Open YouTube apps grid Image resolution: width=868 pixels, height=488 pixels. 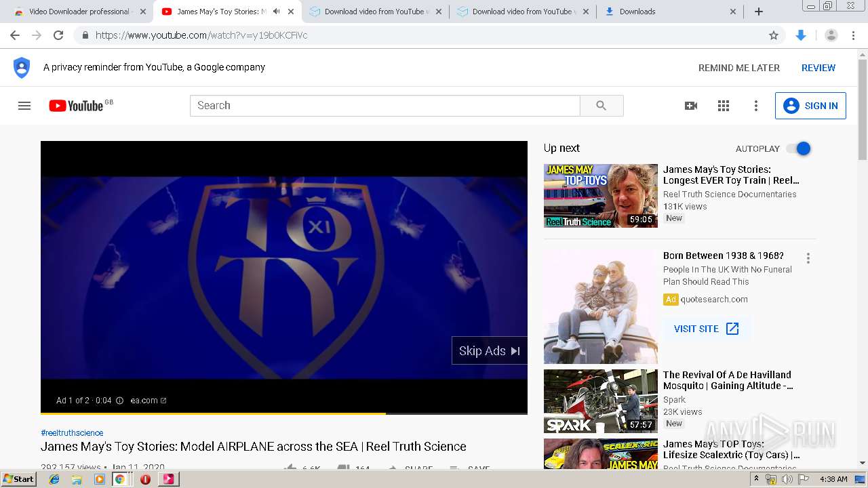[x=724, y=106]
